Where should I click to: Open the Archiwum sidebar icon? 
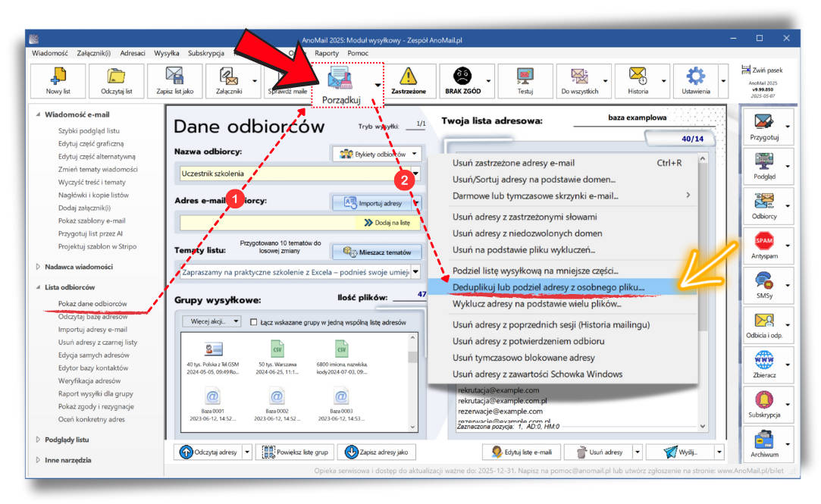(x=764, y=440)
